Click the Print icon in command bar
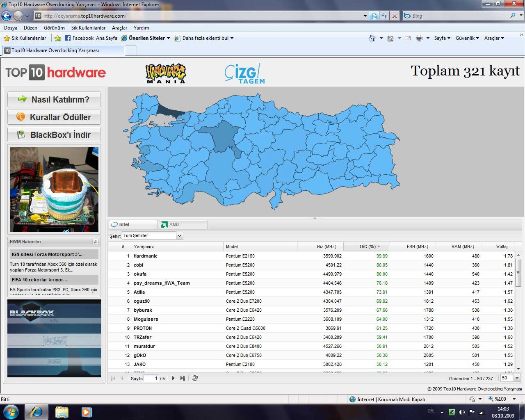Viewport: 525px width, 420px height. (419, 38)
